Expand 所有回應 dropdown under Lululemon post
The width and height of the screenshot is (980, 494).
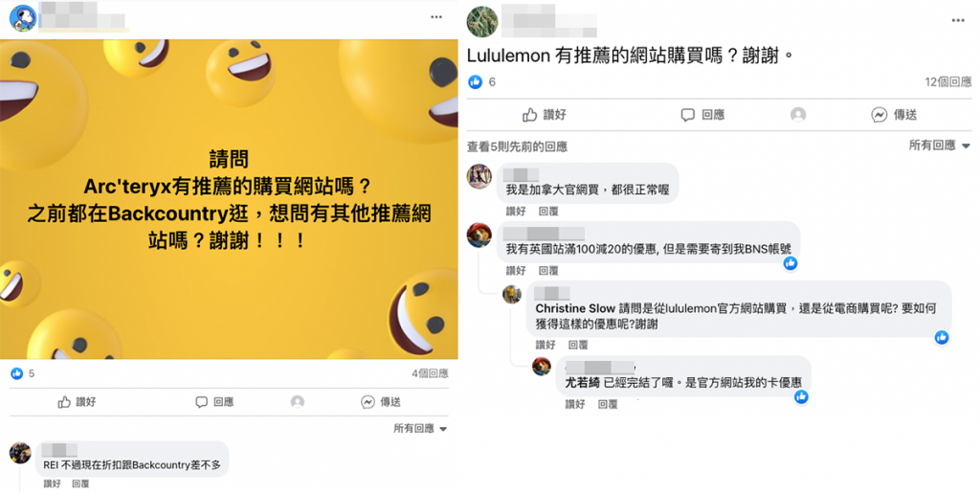[x=940, y=146]
